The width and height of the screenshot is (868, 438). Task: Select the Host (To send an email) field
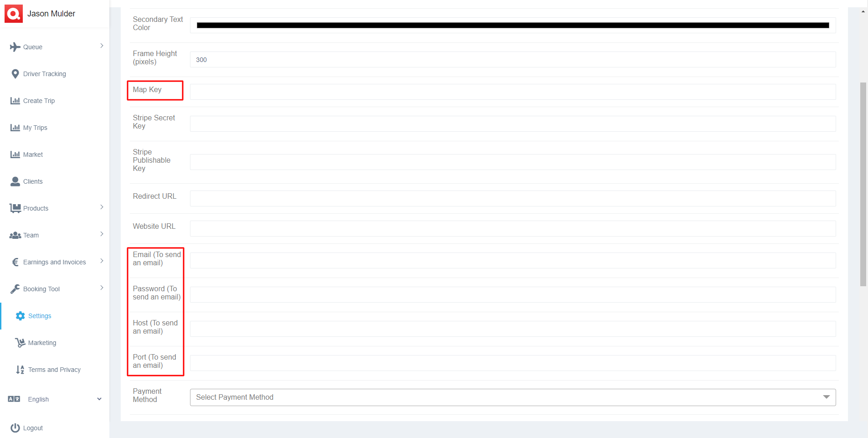pos(513,329)
